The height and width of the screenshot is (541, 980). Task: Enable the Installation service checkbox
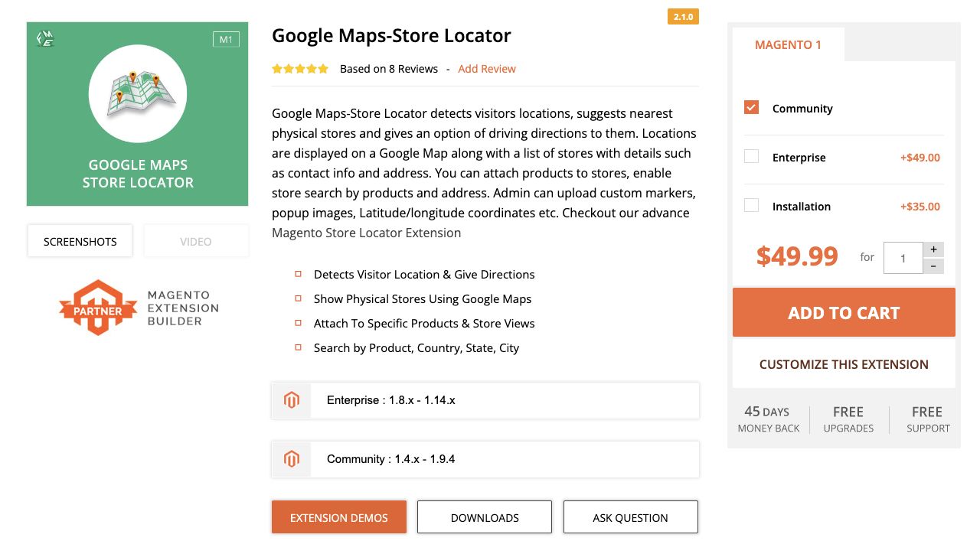[x=751, y=206]
